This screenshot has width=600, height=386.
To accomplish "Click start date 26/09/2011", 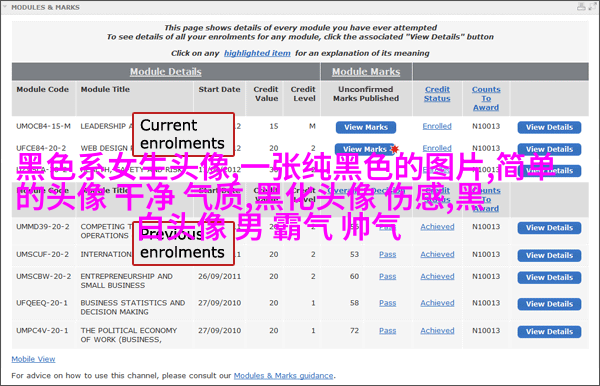I will click(219, 276).
